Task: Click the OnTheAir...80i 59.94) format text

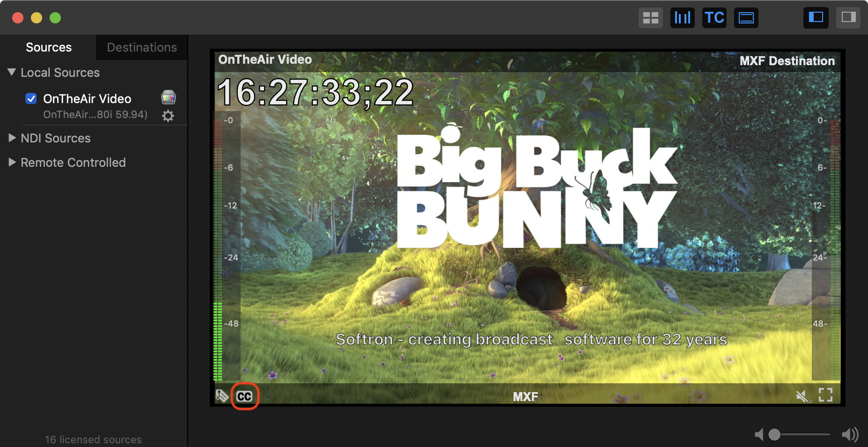Action: coord(95,115)
